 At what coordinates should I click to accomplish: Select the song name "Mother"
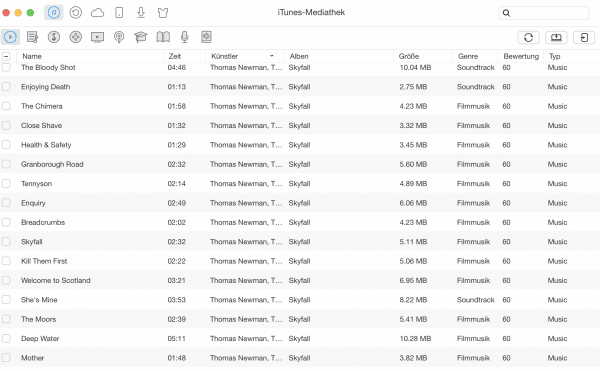(33, 358)
